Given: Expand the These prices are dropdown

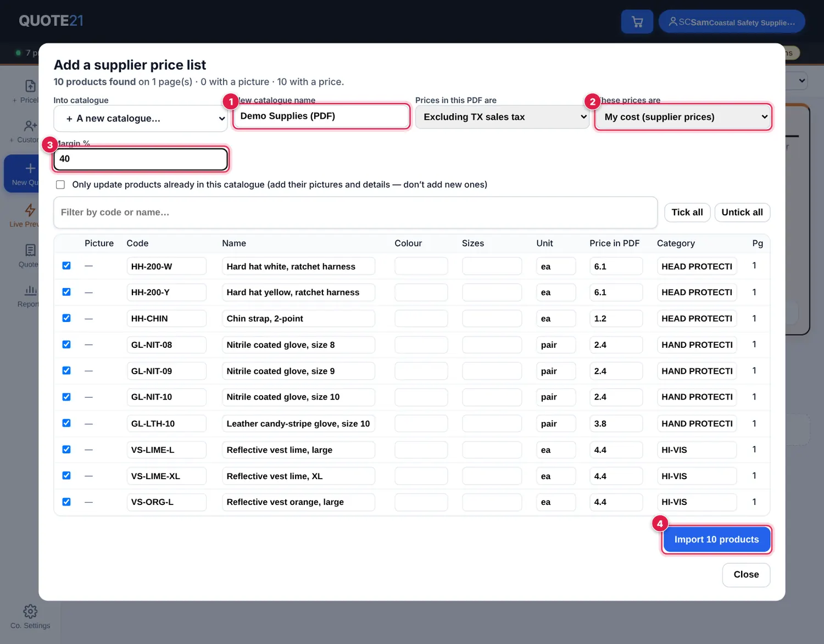Looking at the screenshot, I should coord(683,117).
